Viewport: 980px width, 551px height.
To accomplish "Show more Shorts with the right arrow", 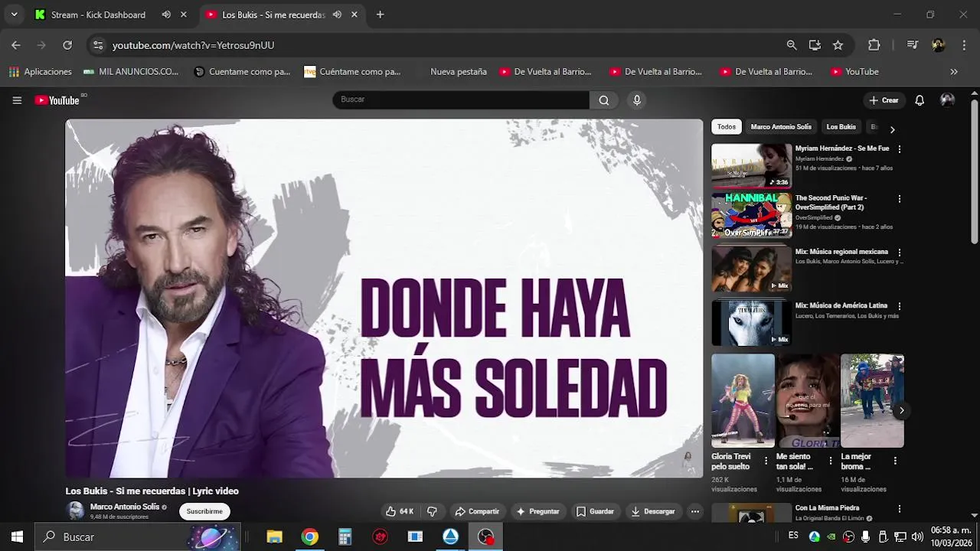I will pos(901,411).
